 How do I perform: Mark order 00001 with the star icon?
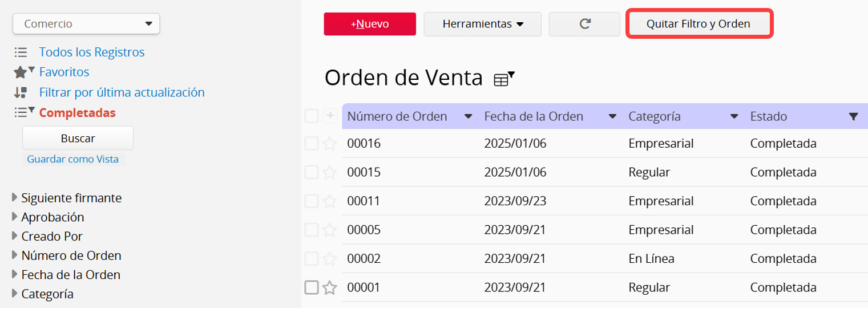(329, 288)
